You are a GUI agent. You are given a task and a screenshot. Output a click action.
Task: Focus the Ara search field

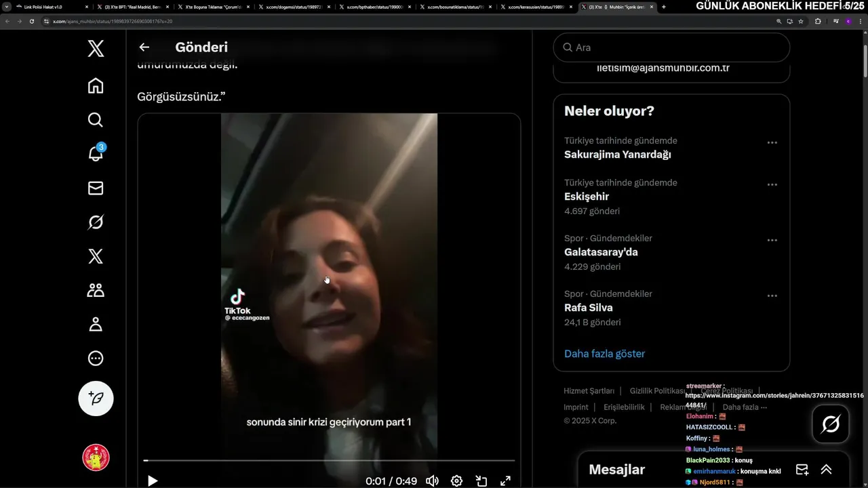[671, 47]
